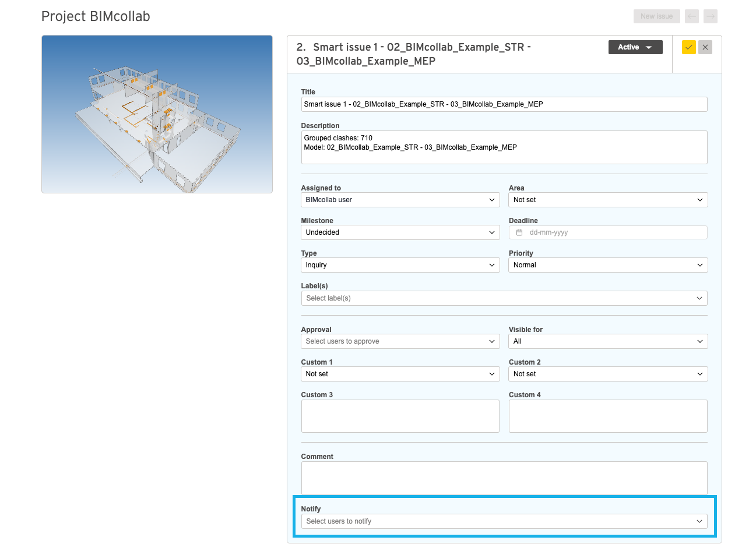Open the Select users to notify dropdown
The height and width of the screenshot is (551, 756).
point(504,521)
